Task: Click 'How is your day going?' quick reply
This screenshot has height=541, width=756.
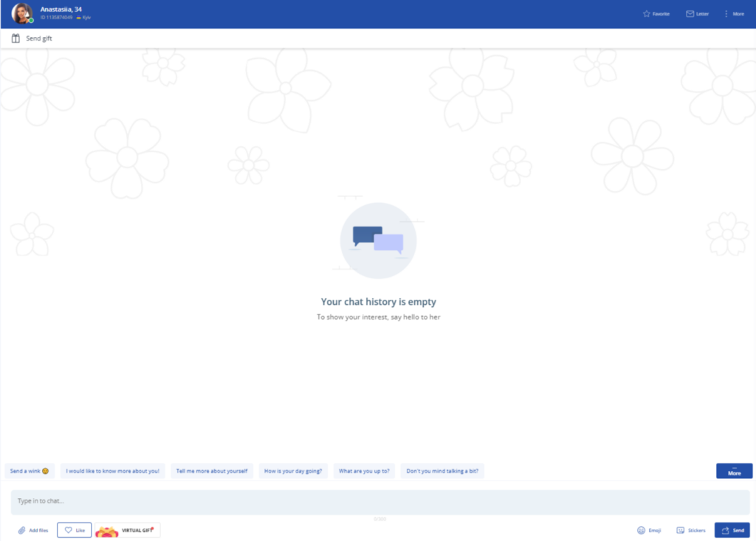Action: point(293,471)
